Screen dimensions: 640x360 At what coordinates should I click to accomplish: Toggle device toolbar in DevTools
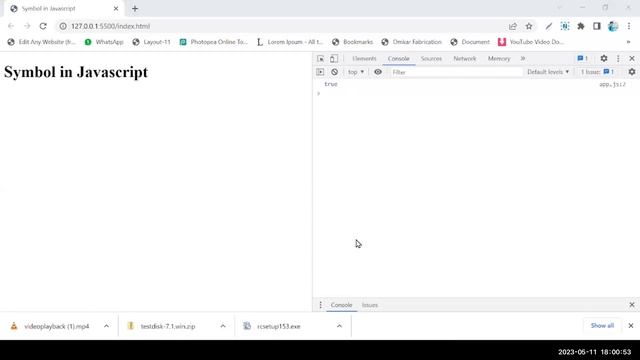coord(334,59)
